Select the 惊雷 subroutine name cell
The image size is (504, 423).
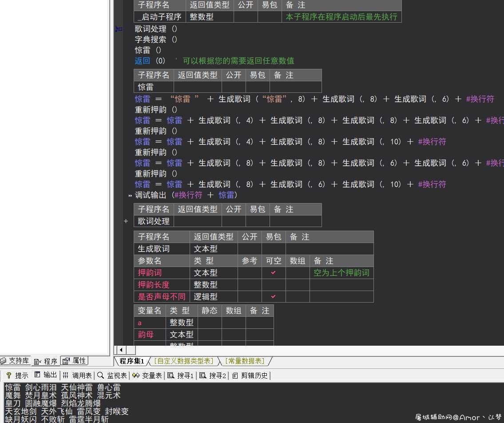point(154,87)
